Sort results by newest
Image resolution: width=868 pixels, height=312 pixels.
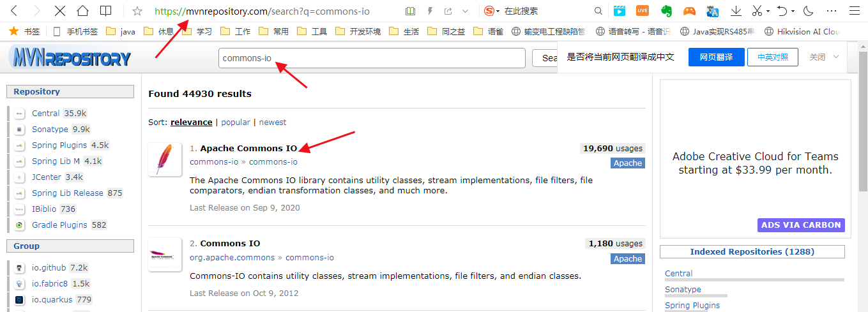coord(273,122)
